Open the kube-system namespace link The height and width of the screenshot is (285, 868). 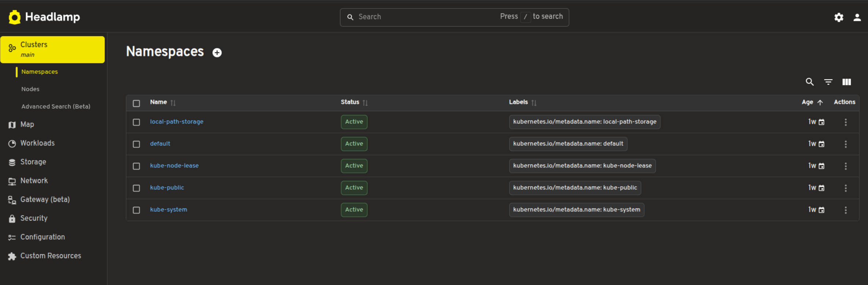(x=168, y=210)
